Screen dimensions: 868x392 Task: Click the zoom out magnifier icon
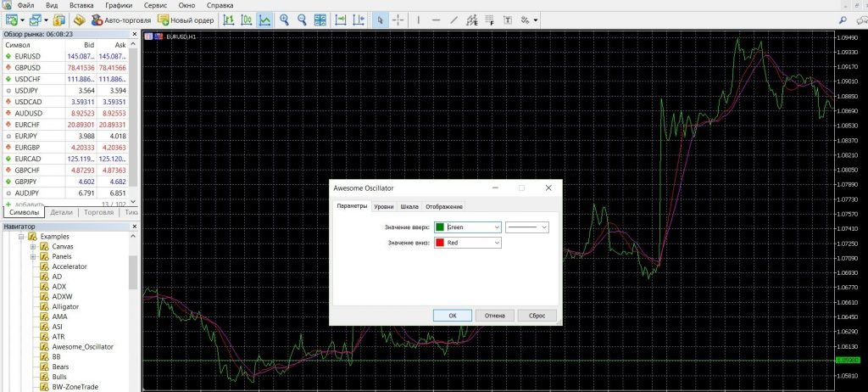tap(303, 19)
